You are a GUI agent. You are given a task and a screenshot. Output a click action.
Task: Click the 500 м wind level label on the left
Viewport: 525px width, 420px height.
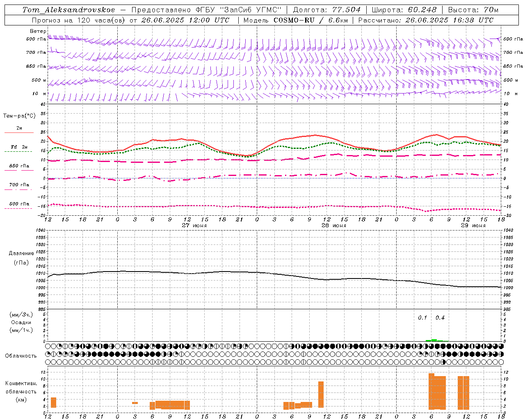(x=39, y=80)
